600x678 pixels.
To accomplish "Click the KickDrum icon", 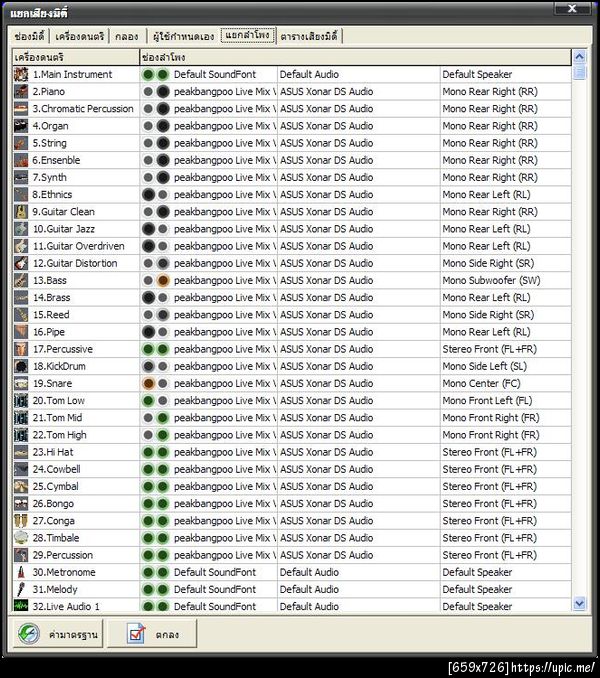I will click(x=21, y=366).
